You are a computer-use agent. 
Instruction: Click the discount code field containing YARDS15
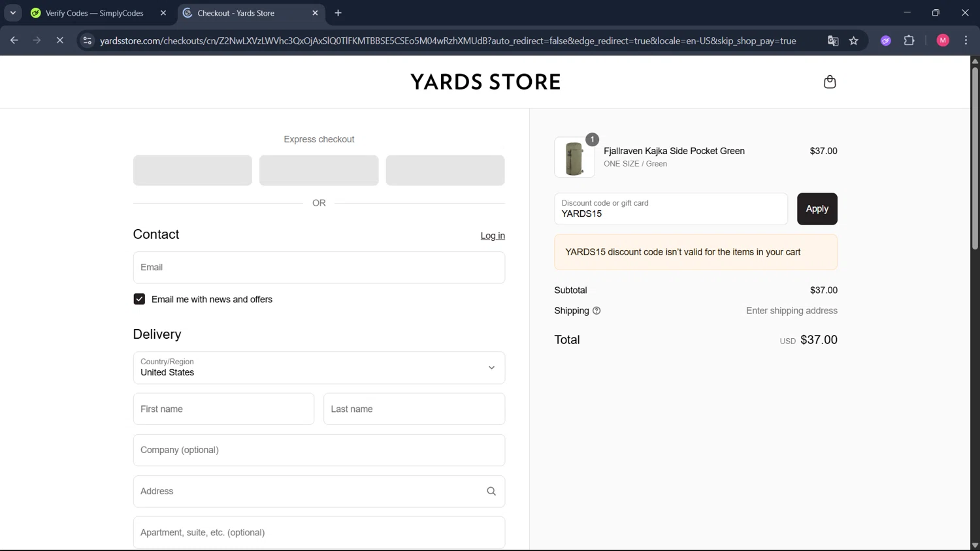(x=671, y=209)
